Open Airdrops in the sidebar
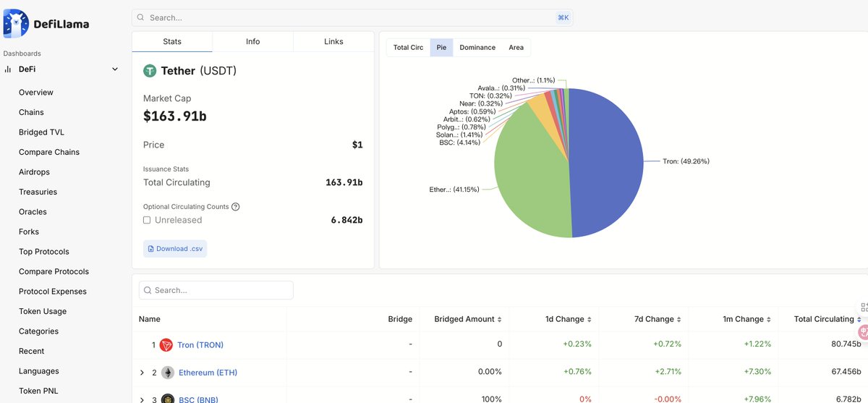This screenshot has height=403, width=868. pos(34,172)
